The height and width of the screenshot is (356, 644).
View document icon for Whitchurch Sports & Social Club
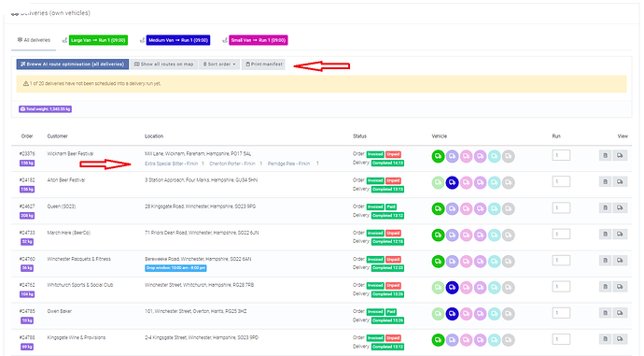(605, 287)
